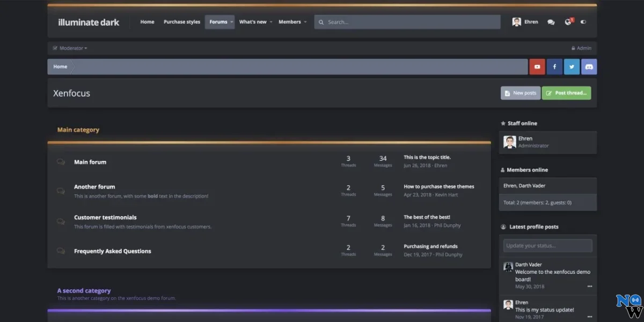
Task: Open the Customer testimonials forum link
Action: pos(105,217)
